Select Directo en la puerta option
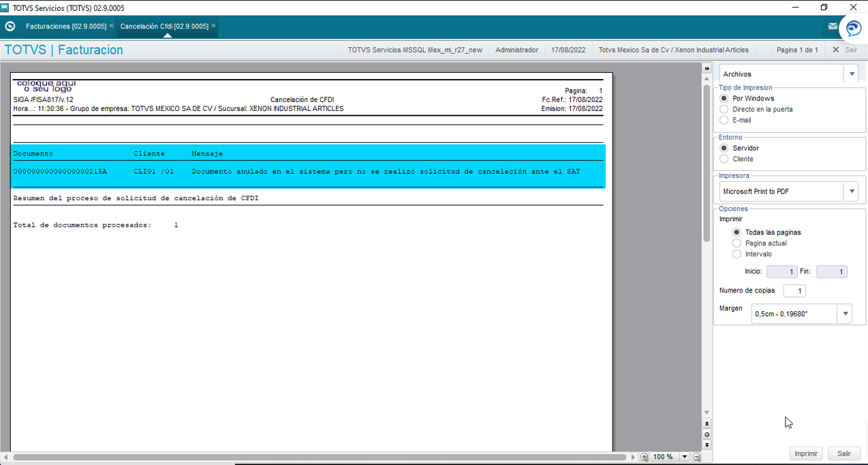 point(724,109)
